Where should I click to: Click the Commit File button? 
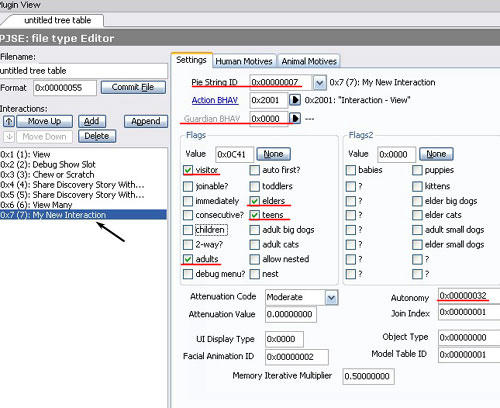coord(133,87)
